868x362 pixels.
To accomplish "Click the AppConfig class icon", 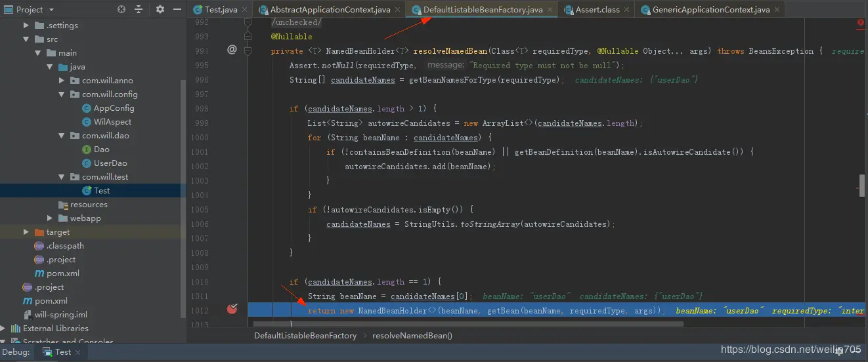I will coord(87,108).
